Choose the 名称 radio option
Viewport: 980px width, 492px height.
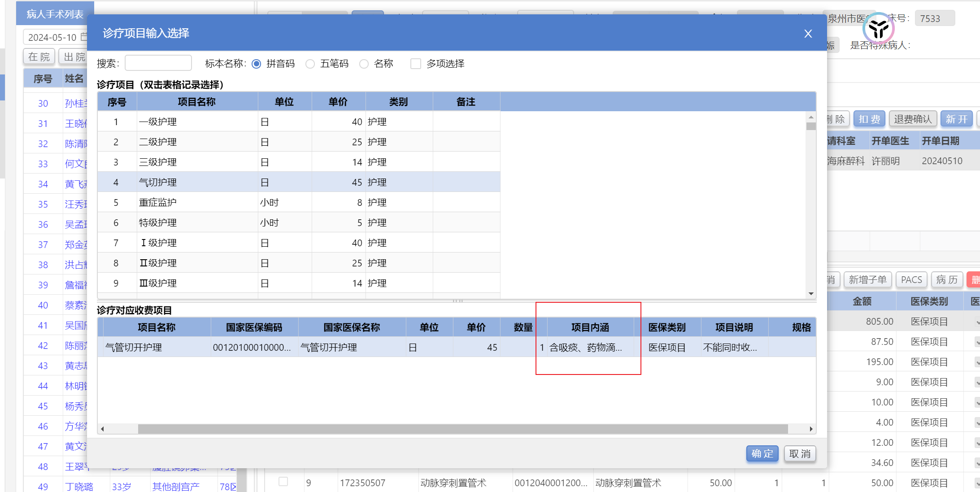tap(364, 64)
